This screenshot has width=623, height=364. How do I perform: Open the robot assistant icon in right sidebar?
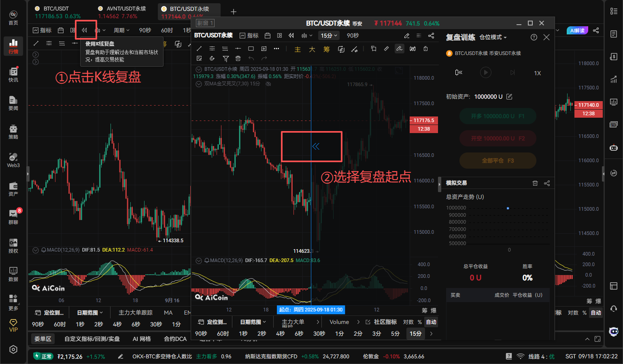coord(614,148)
